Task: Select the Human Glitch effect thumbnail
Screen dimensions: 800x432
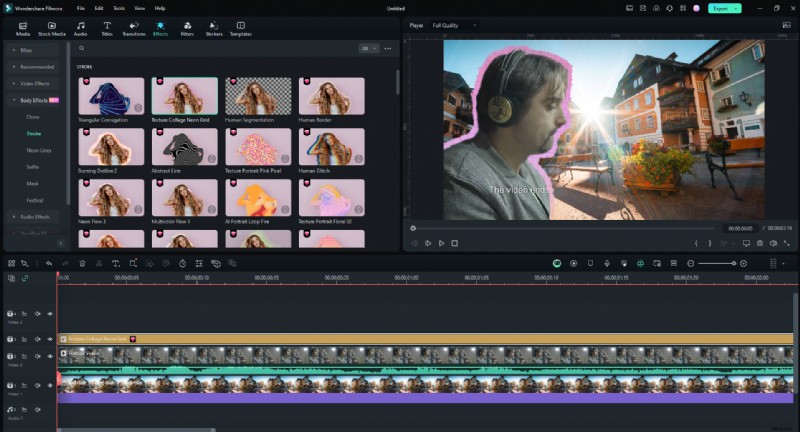Action: click(x=332, y=147)
